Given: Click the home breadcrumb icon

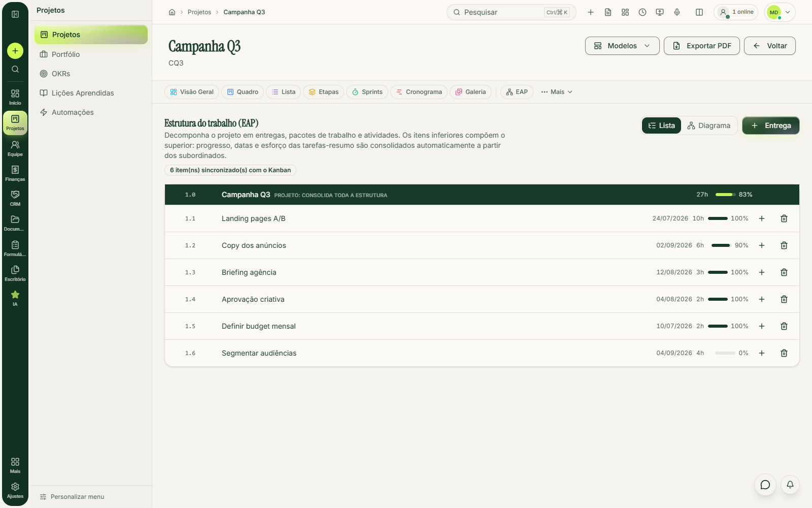Looking at the screenshot, I should [172, 12].
